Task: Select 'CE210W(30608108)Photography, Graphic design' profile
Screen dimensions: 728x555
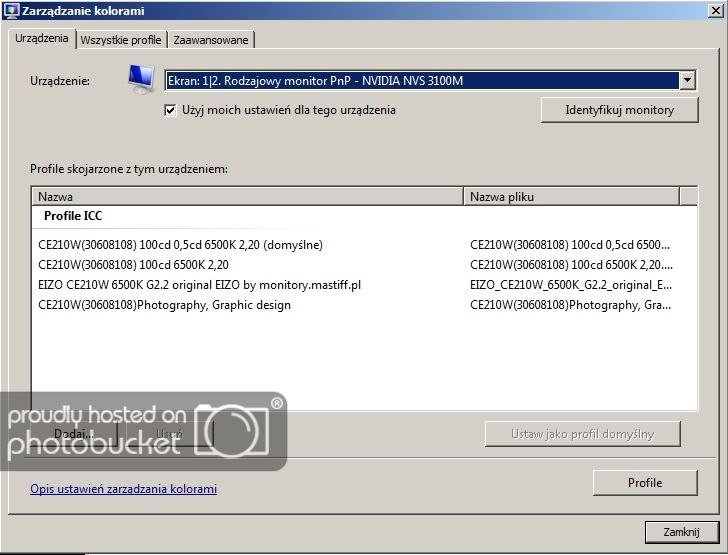Action: click(x=164, y=305)
